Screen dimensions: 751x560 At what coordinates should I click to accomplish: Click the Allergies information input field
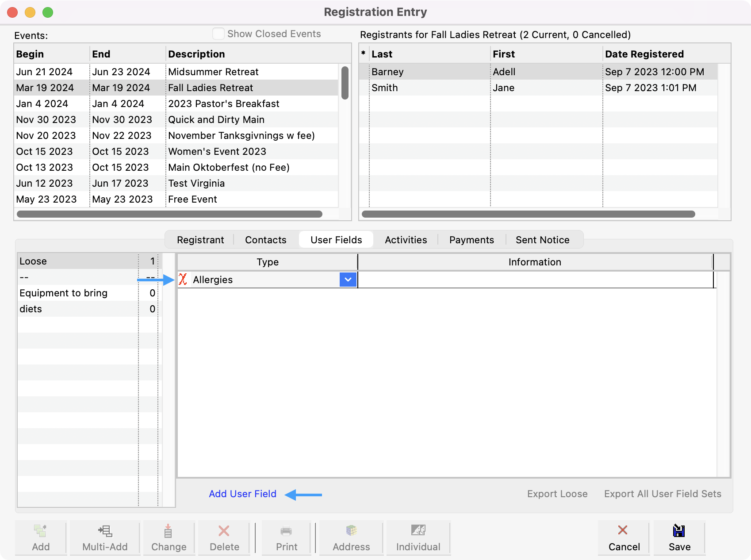point(535,280)
